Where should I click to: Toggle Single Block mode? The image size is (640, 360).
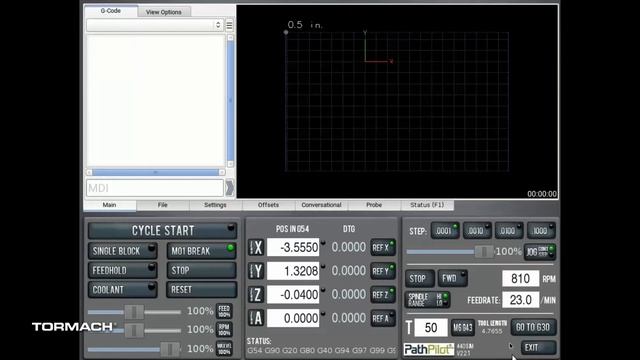pos(122,251)
